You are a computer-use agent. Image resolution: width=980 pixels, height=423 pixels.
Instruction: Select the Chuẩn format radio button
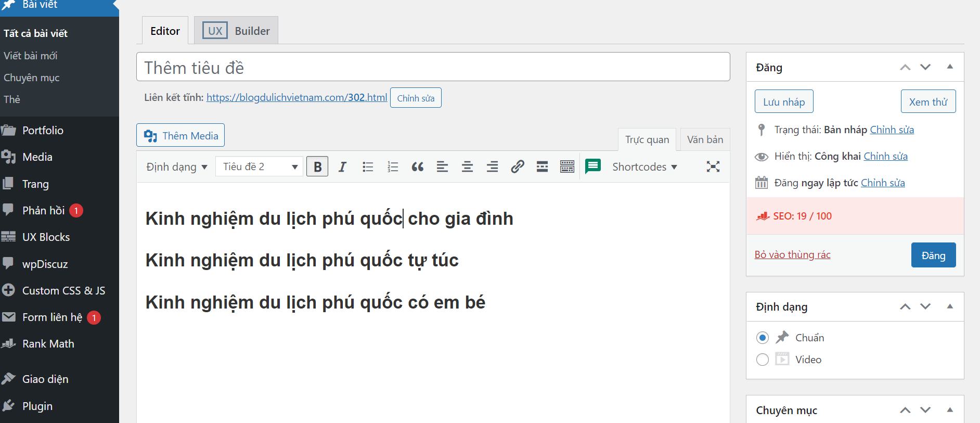click(x=763, y=338)
